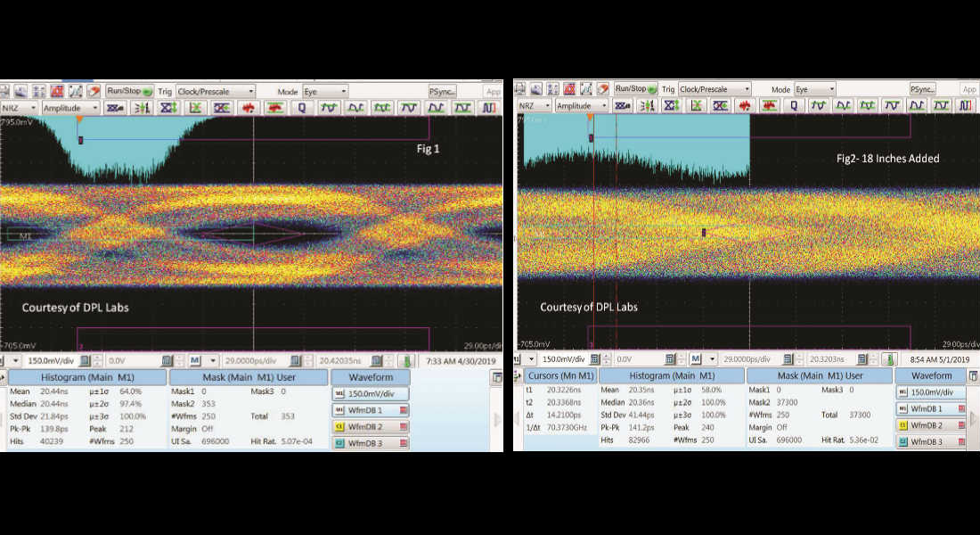Click the green download-arrow icon in Fig 2 status bar
The width and height of the screenshot is (980, 535).
pos(889,359)
